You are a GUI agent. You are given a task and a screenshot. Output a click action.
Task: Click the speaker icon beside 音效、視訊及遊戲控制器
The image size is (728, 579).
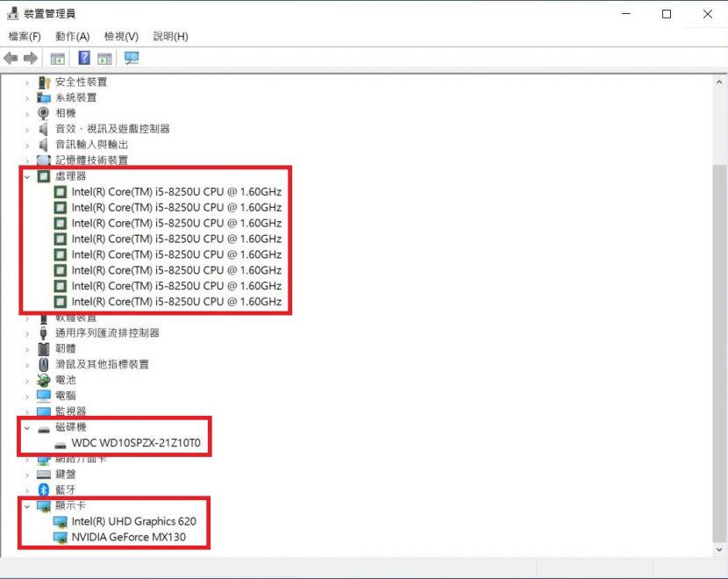coord(44,129)
